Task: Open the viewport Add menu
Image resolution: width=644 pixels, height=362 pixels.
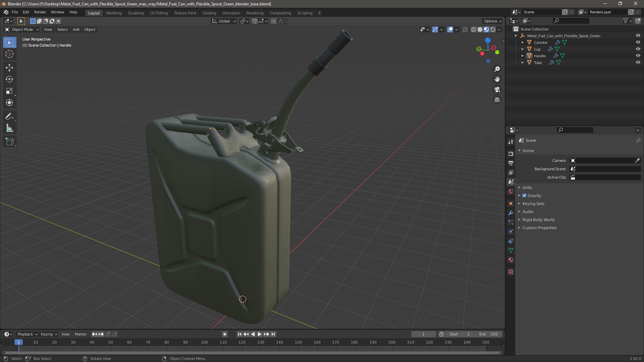Action: [76, 29]
